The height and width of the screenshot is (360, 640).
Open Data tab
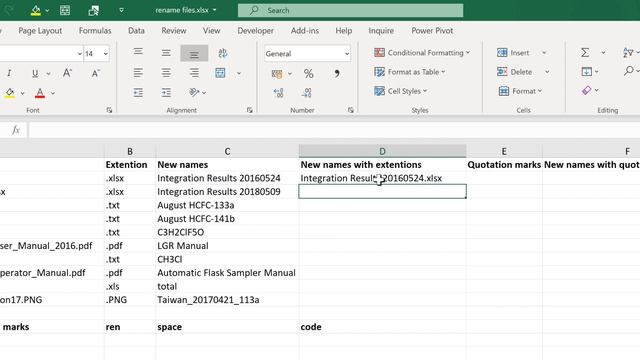(x=136, y=31)
